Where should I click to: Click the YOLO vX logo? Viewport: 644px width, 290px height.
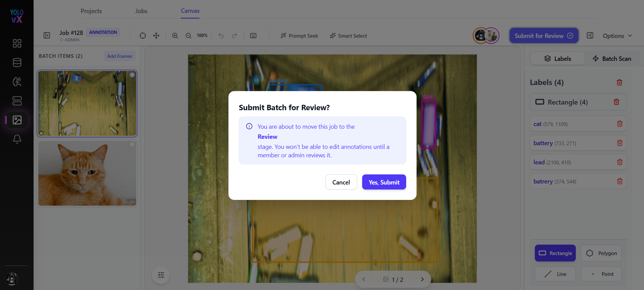click(x=16, y=16)
